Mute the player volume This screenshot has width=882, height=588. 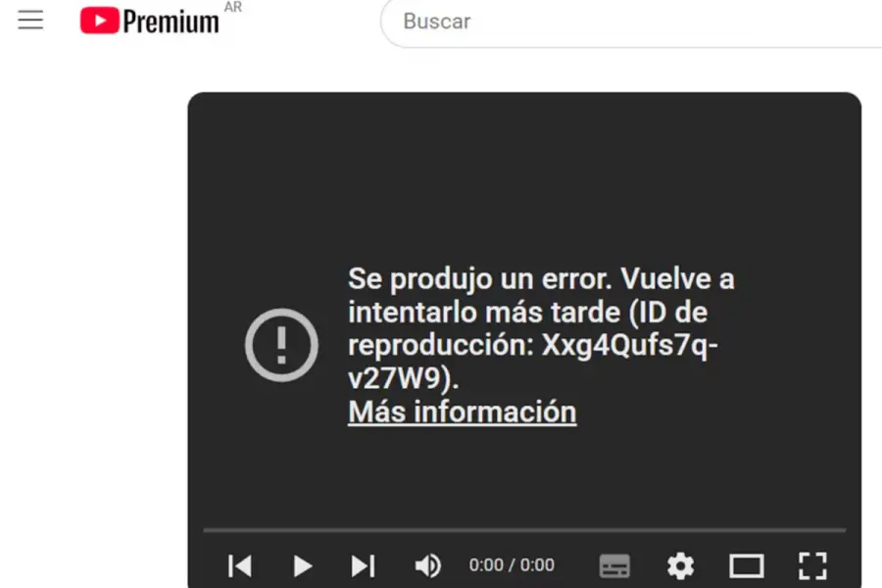click(x=427, y=565)
